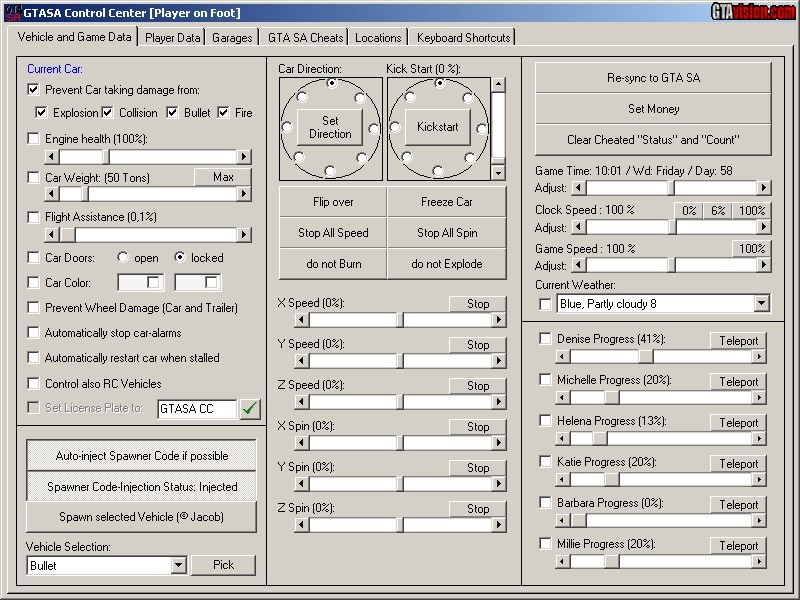Image resolution: width=800 pixels, height=600 pixels.
Task: Uncheck the Explosion damage checkbox
Action: click(x=41, y=113)
